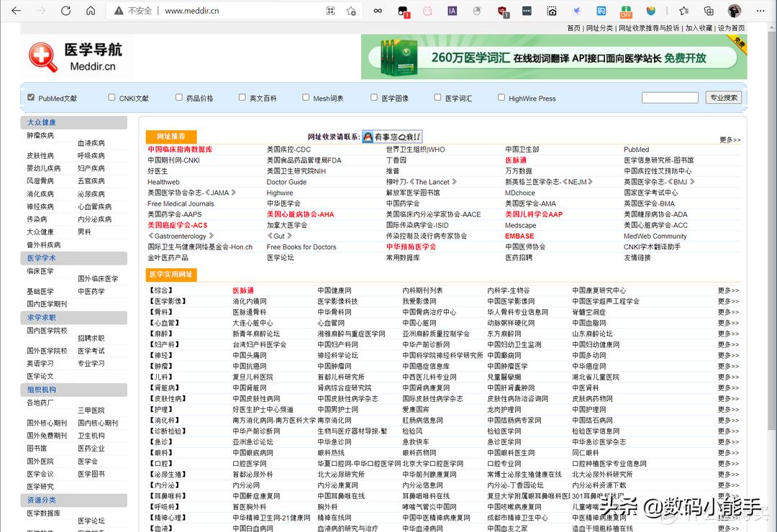Enable the CNKI文献 checkbox
Screen dimensions: 777x532
pos(112,98)
